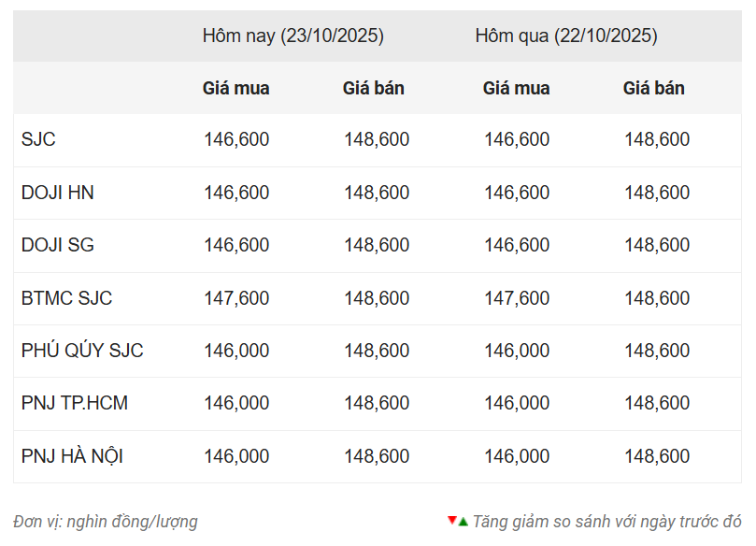Image resolution: width=756 pixels, height=546 pixels.
Task: Click the SJC row label
Action: click(38, 140)
